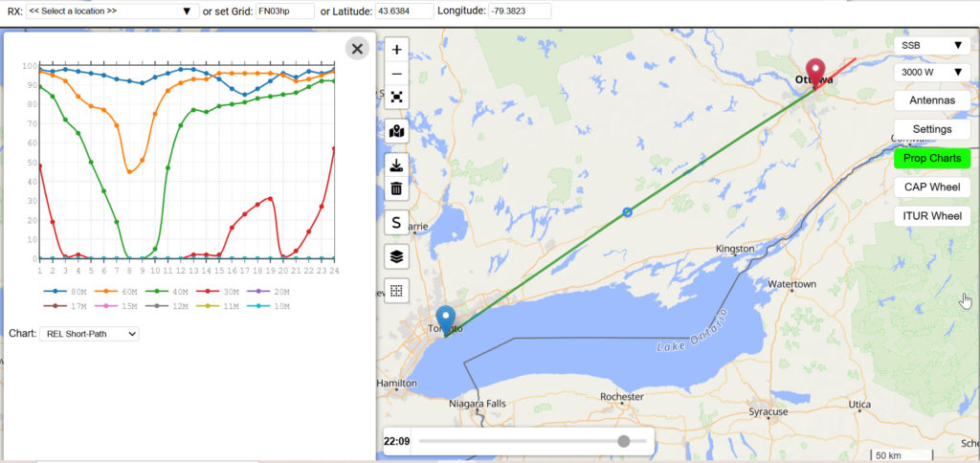Click the fit-to-extent map icon
980x463 pixels.
[x=396, y=97]
